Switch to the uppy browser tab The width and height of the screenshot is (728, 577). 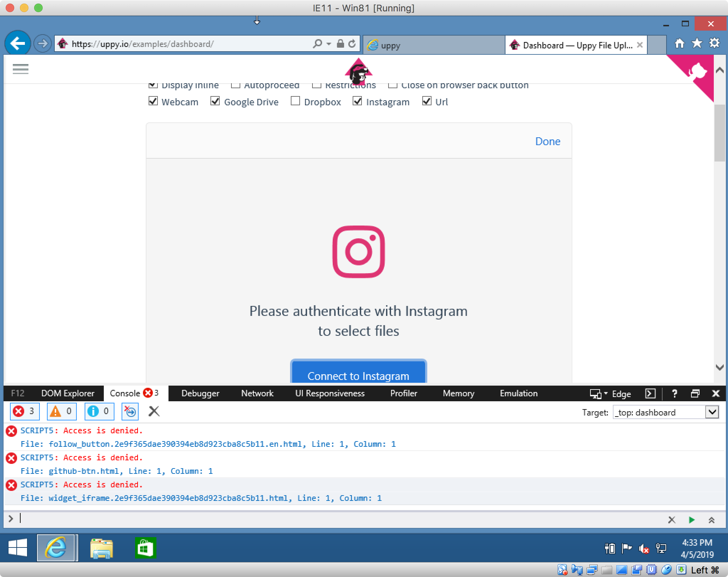pyautogui.click(x=434, y=45)
